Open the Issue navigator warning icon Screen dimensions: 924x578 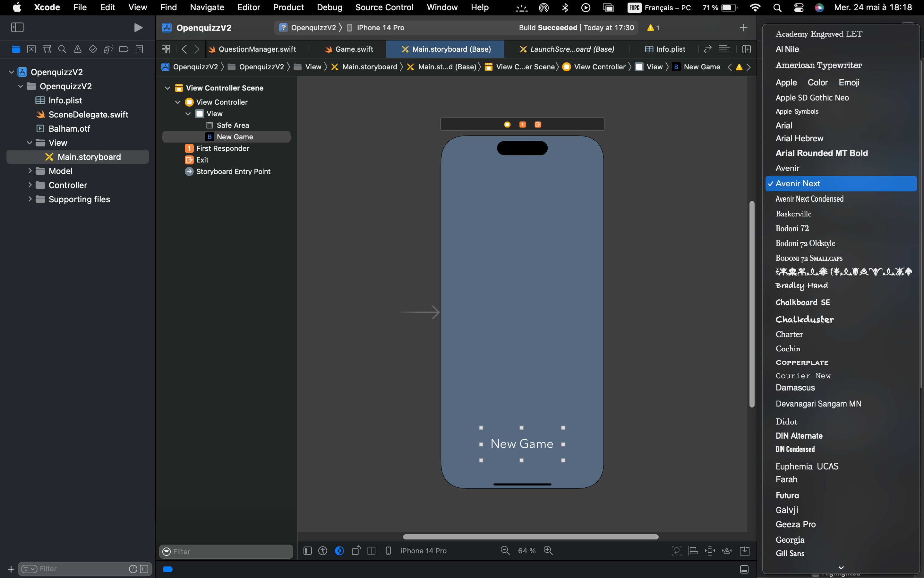click(x=78, y=49)
